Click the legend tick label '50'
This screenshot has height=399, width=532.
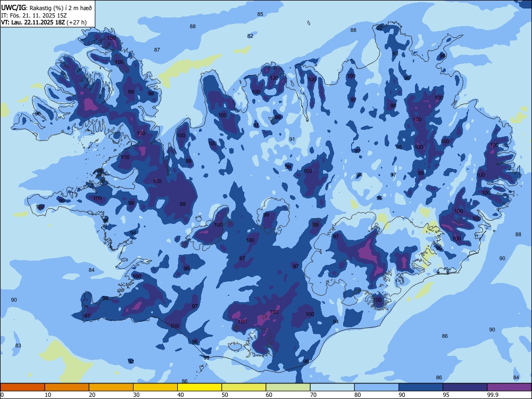(225, 395)
